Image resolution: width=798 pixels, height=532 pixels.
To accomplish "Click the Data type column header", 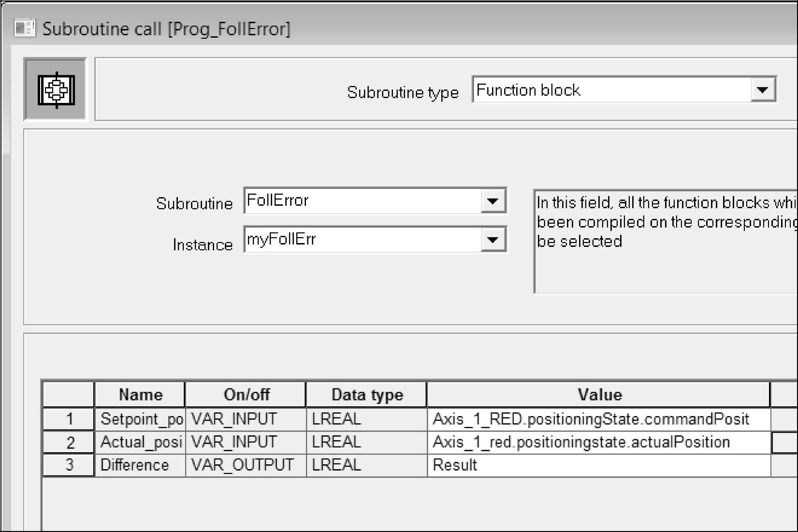I will (x=367, y=395).
